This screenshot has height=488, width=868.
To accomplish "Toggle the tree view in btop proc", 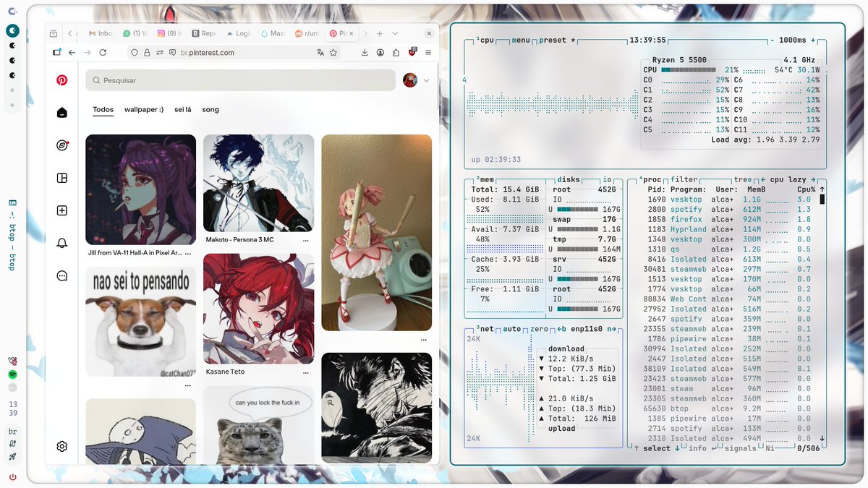I will (x=742, y=179).
